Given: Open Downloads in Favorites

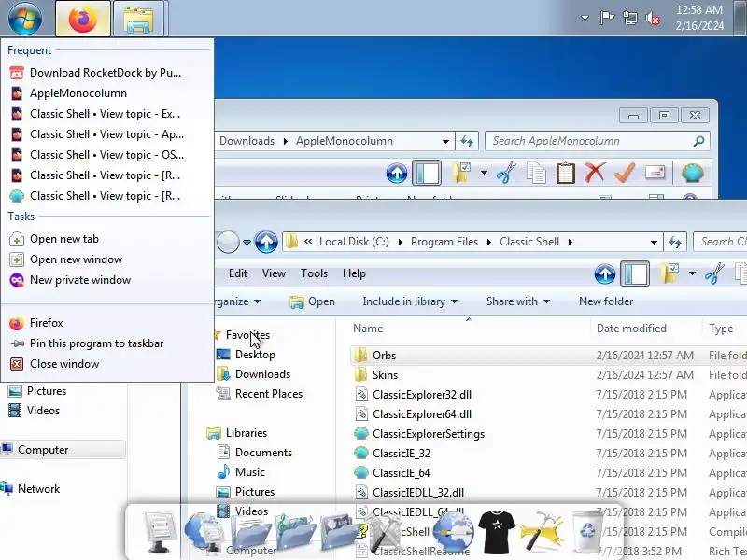Looking at the screenshot, I should tap(262, 374).
